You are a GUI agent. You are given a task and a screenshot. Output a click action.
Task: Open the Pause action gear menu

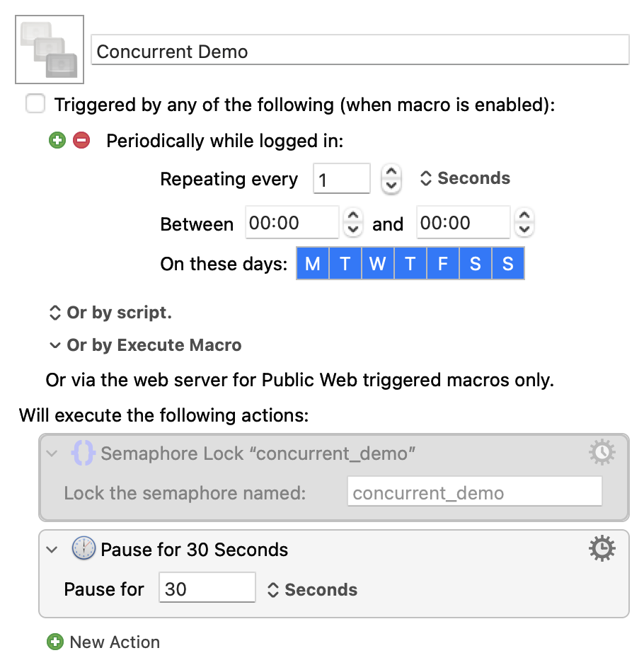(602, 549)
